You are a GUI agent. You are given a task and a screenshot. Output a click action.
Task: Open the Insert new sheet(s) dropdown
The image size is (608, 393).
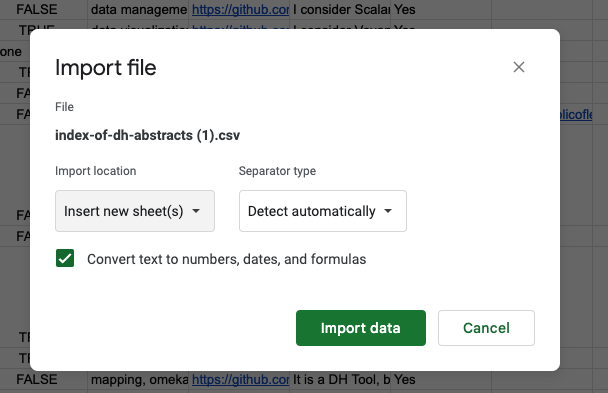tap(135, 211)
